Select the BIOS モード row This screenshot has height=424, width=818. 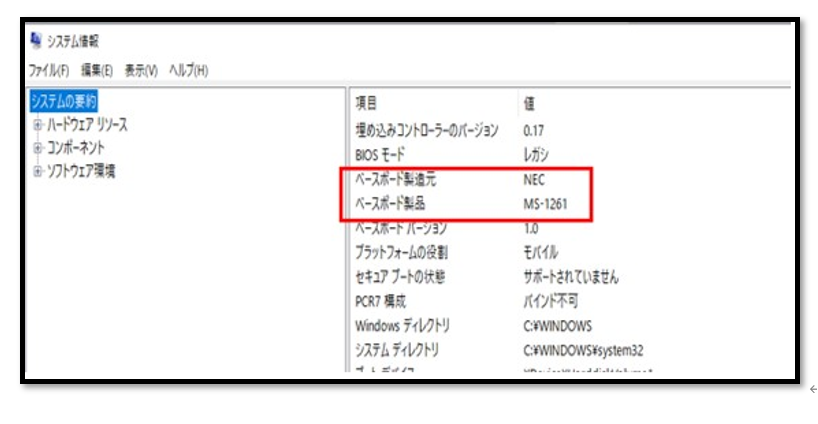pos(380,155)
